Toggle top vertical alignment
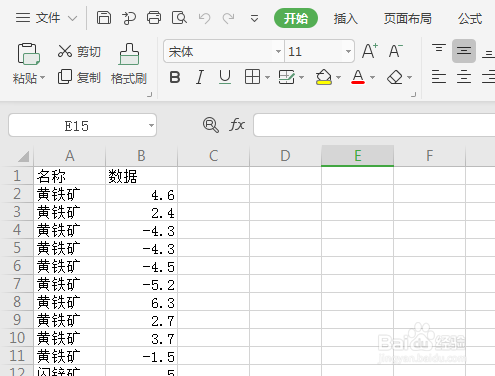This screenshot has width=495, height=376. 439,49
